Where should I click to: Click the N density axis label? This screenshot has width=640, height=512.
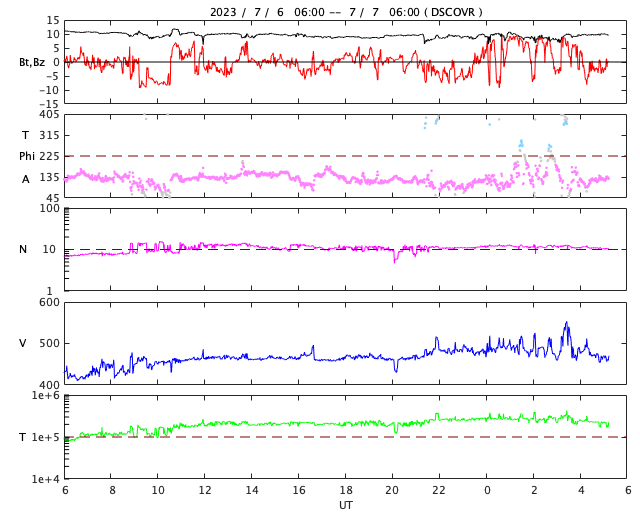click(23, 249)
